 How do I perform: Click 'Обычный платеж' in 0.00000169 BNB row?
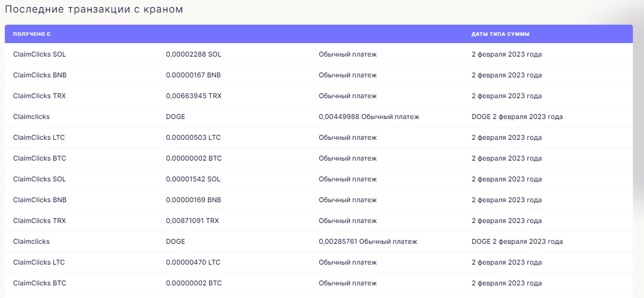pos(347,200)
